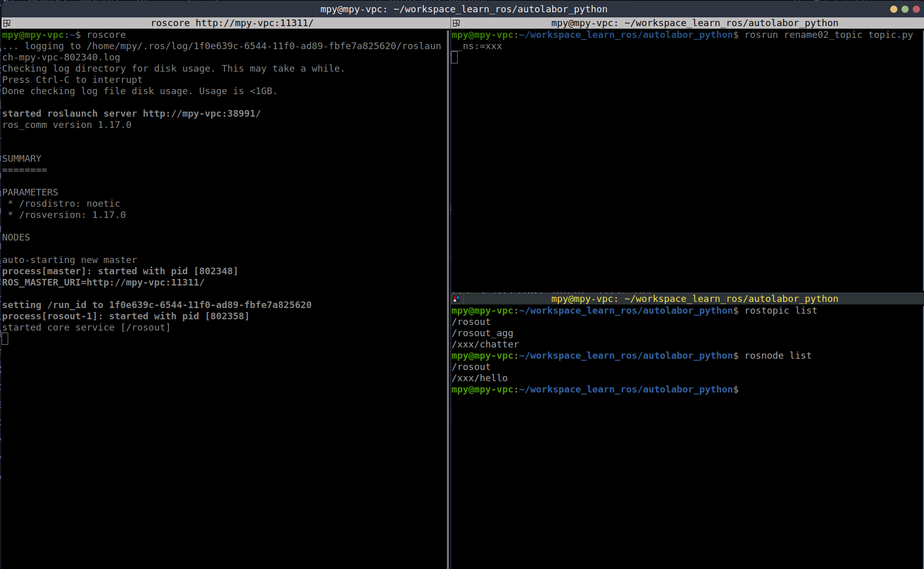Screen dimensions: 924x569
Task: Minimize the window with the yellow button
Action: [x=894, y=9]
